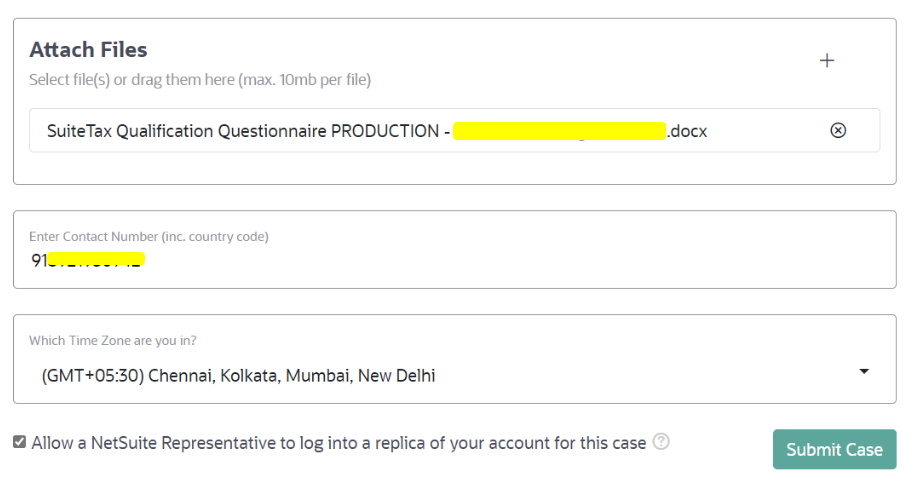Click the 'Enter Contact Number' label
Viewport: 918px width, 486px height.
click(149, 237)
